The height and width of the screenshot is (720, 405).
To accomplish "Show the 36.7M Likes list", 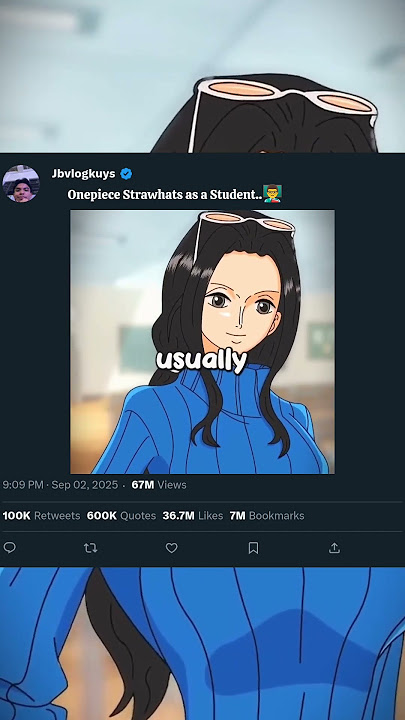I will click(193, 516).
